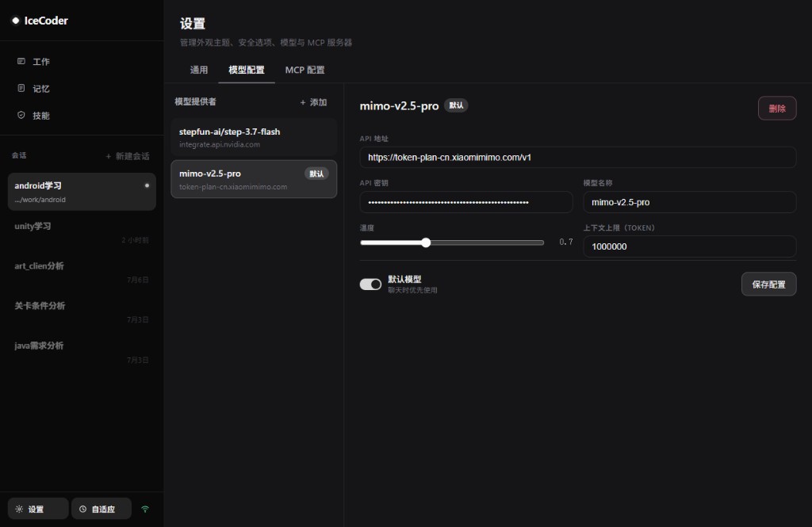Screen dimensions: 812x527
Task: Click the gear icon beside 设置
Action: [x=19, y=509]
